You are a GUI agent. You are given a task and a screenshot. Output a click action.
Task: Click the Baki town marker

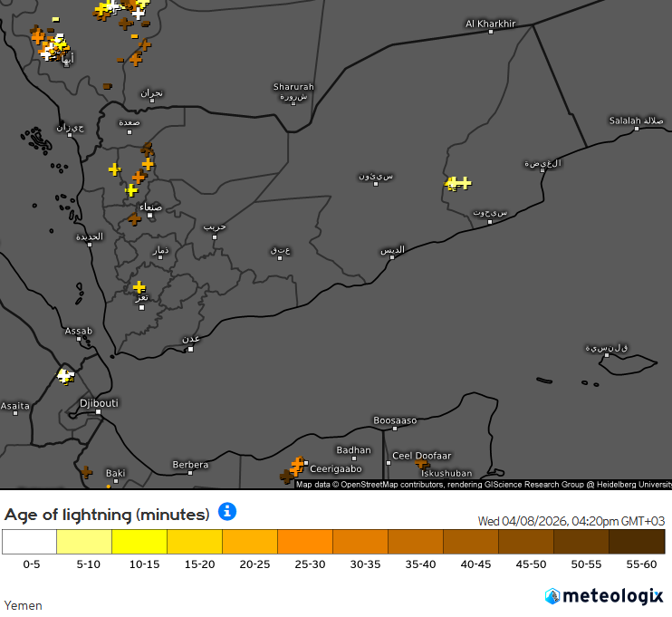point(116,481)
